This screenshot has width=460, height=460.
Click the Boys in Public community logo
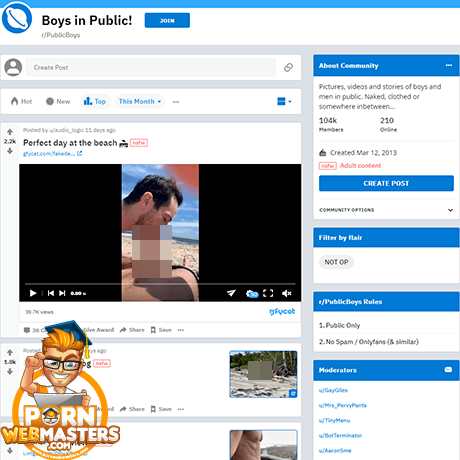pos(17,18)
